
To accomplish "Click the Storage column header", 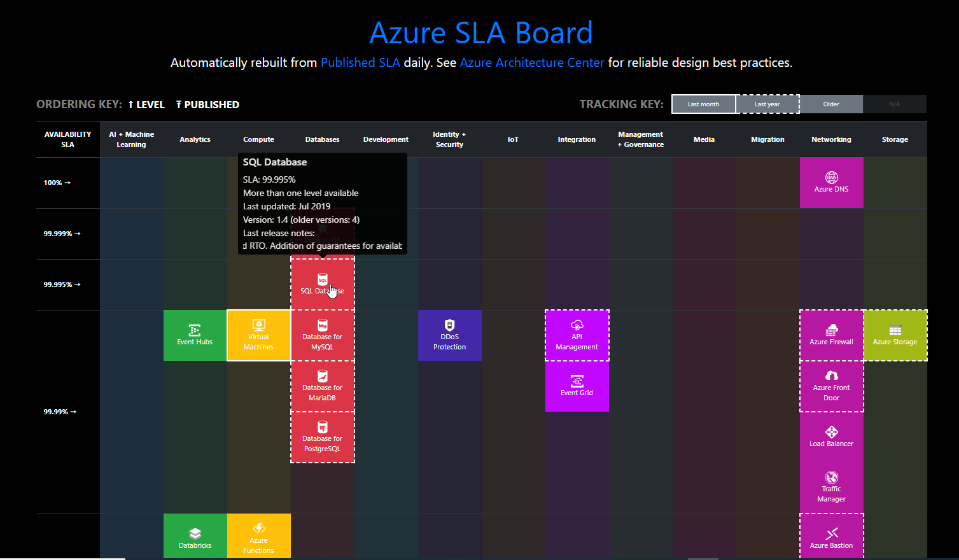I will [895, 139].
